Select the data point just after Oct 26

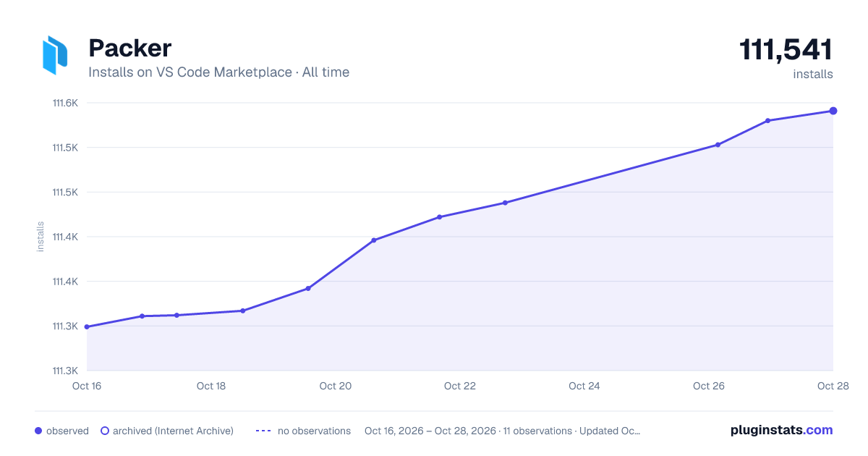tap(718, 145)
